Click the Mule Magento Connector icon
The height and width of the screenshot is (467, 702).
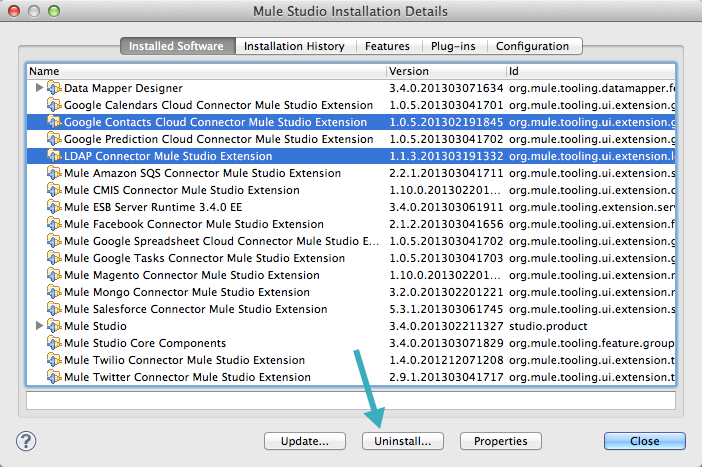(54, 275)
